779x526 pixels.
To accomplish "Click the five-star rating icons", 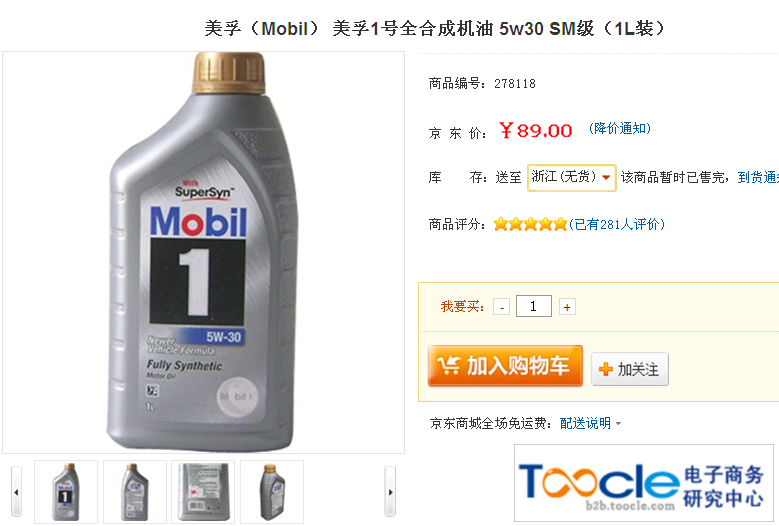I will point(530,225).
